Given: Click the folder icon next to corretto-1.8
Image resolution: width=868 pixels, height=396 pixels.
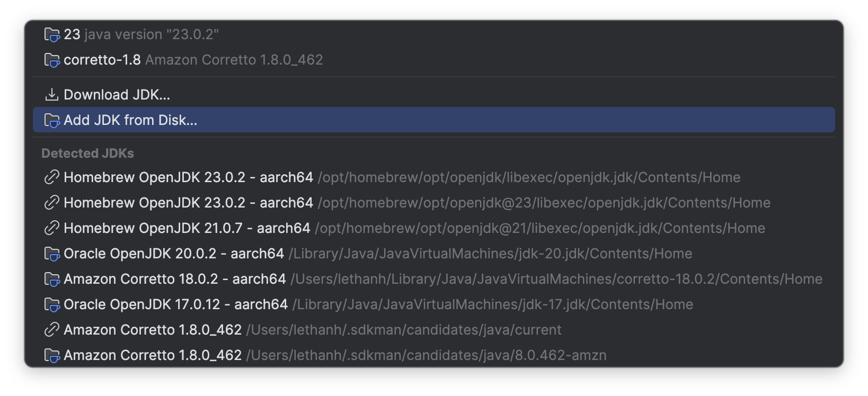Looking at the screenshot, I should (x=51, y=60).
